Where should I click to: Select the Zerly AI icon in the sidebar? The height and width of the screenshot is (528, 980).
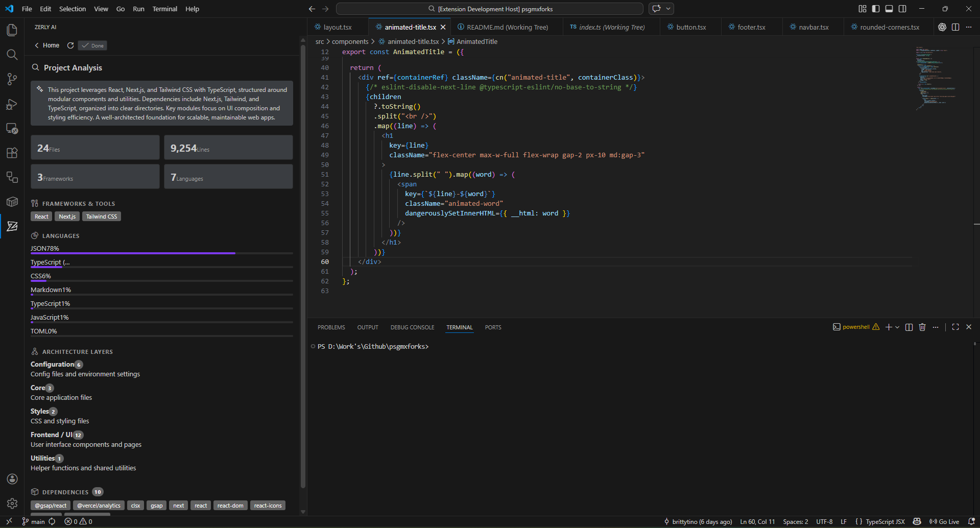point(12,226)
